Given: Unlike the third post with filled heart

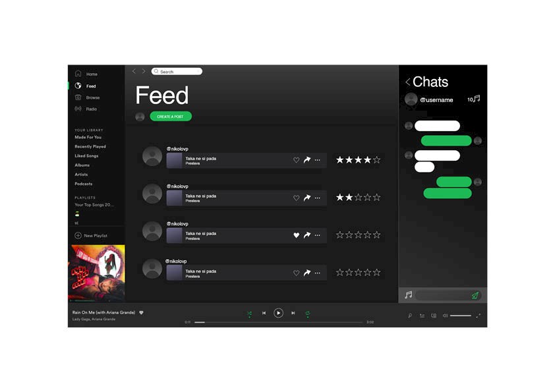Looking at the screenshot, I should (x=296, y=235).
